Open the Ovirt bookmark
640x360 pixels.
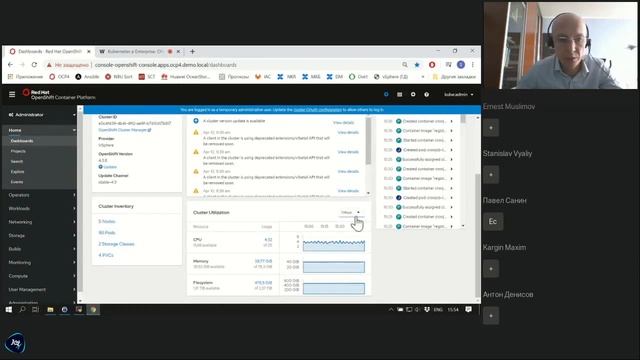(x=358, y=77)
